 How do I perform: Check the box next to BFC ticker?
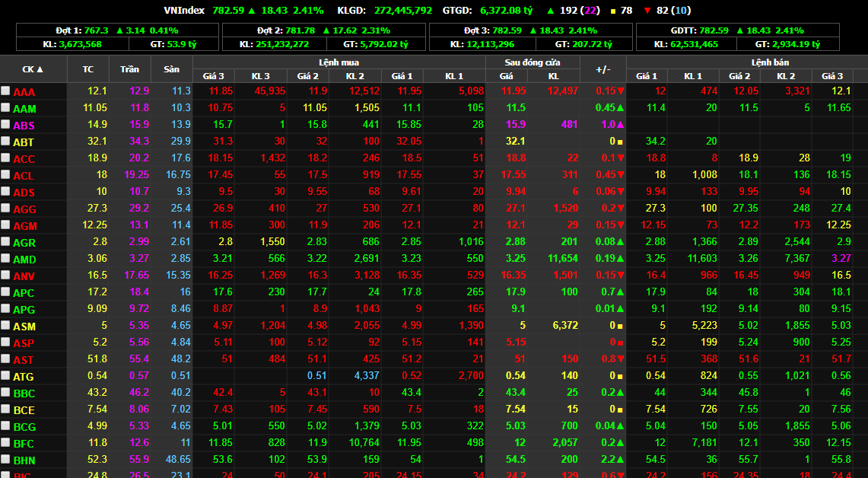[x=6, y=442]
